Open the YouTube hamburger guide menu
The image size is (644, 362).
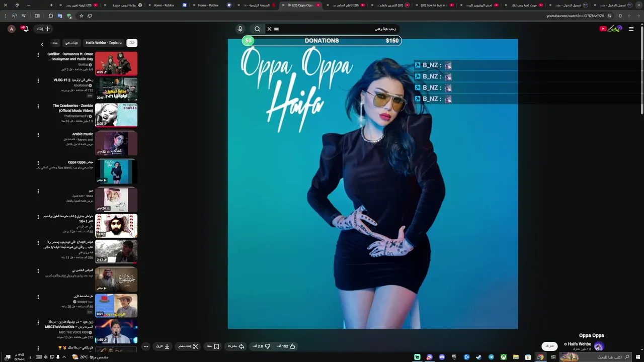click(x=631, y=29)
